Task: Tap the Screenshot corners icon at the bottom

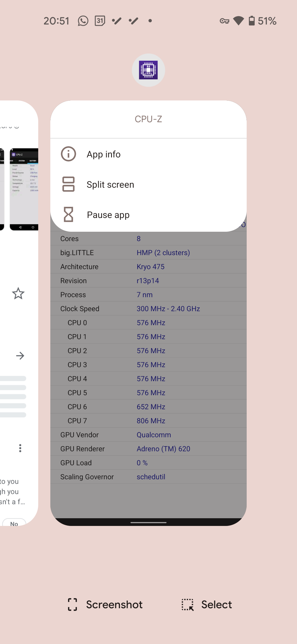Action: (x=72, y=604)
